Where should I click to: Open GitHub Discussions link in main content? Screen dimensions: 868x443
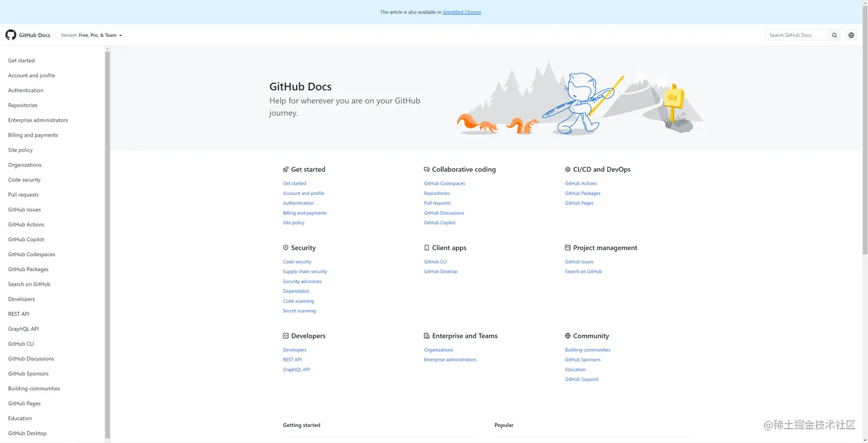444,213
